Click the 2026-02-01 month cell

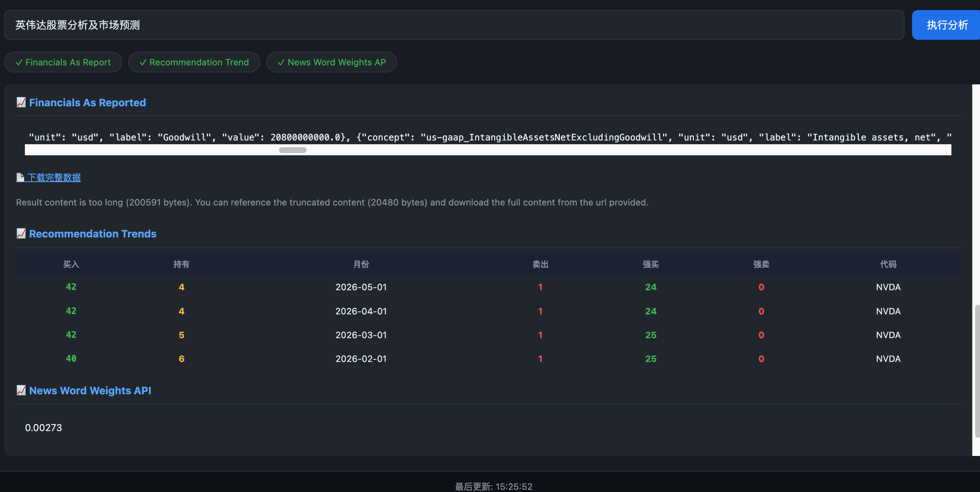361,359
